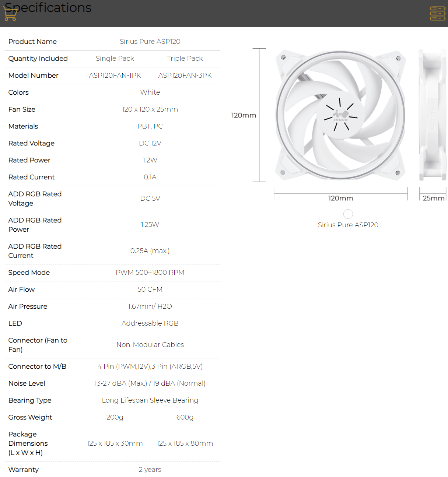Click the side-profile fan image
The image size is (448, 477).
[433, 115]
